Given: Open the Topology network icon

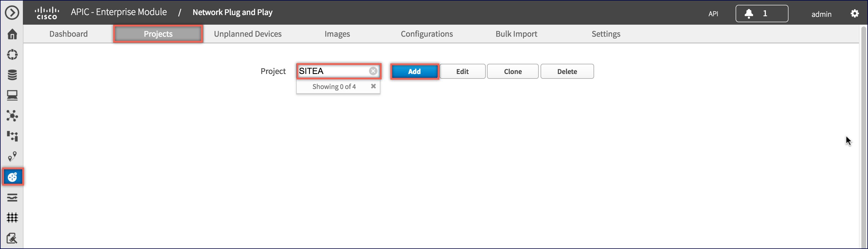Looking at the screenshot, I should pyautogui.click(x=12, y=116).
